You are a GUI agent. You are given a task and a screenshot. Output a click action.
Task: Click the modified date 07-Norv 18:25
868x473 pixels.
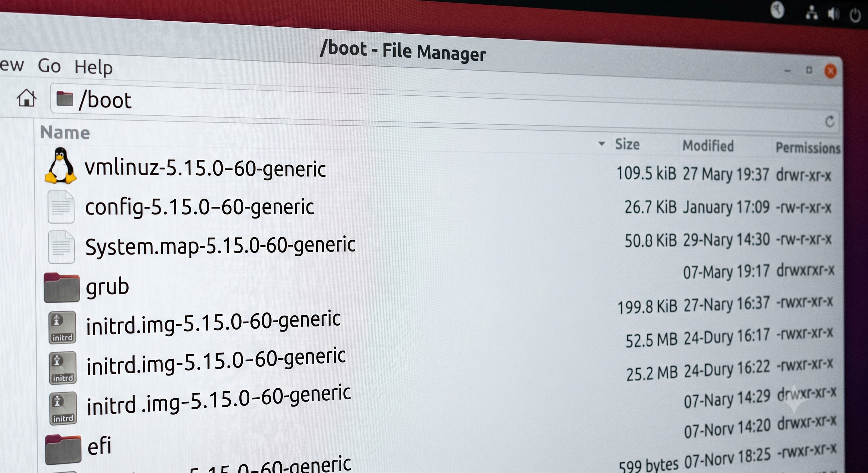coord(727,459)
